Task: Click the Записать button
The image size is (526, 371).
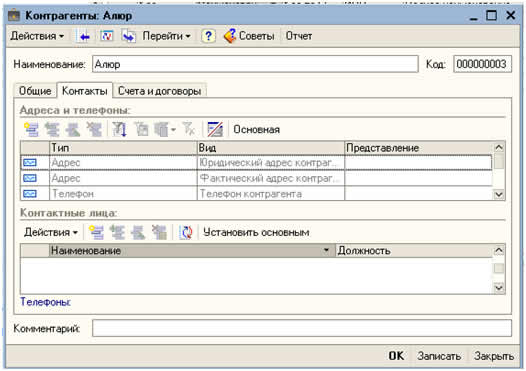Action: coord(439,356)
